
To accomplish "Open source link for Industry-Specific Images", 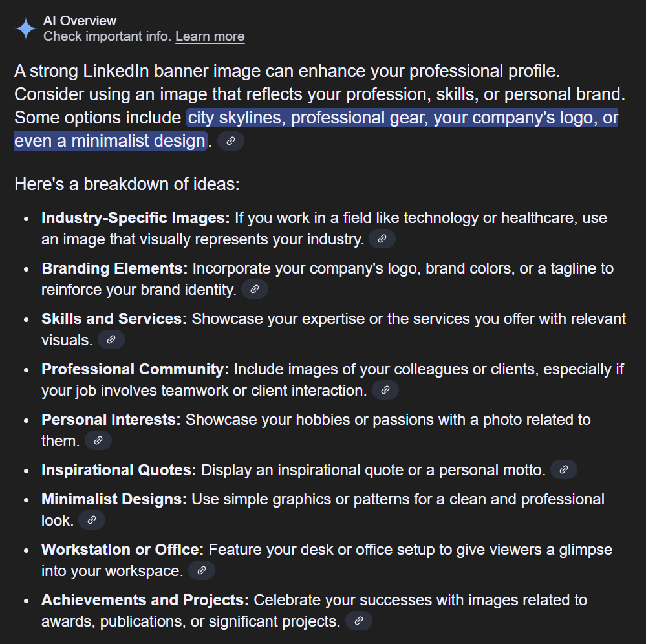I will pos(382,239).
